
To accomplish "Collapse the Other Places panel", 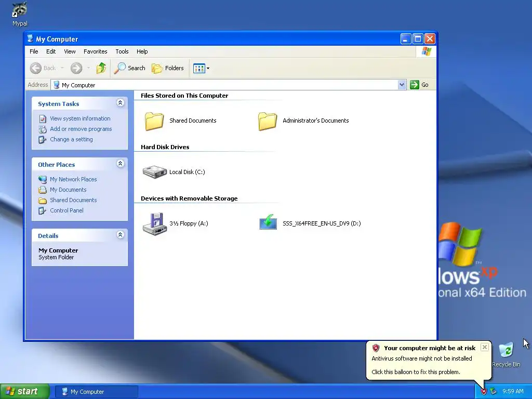I will [x=120, y=164].
